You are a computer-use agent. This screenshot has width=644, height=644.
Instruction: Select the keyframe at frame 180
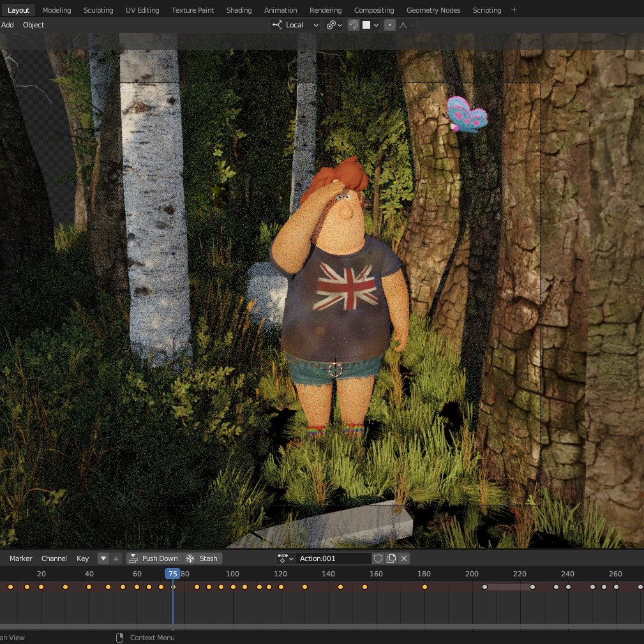(424, 587)
